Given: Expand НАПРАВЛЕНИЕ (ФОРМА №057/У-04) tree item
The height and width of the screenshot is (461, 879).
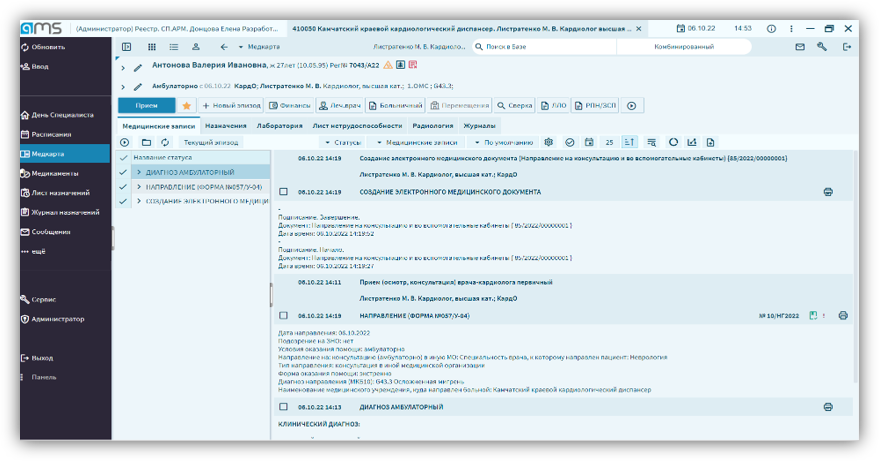Looking at the screenshot, I should point(139,187).
